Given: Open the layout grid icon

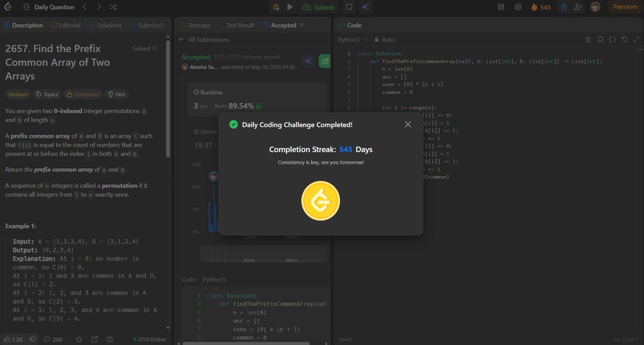Looking at the screenshot, I should (501, 7).
